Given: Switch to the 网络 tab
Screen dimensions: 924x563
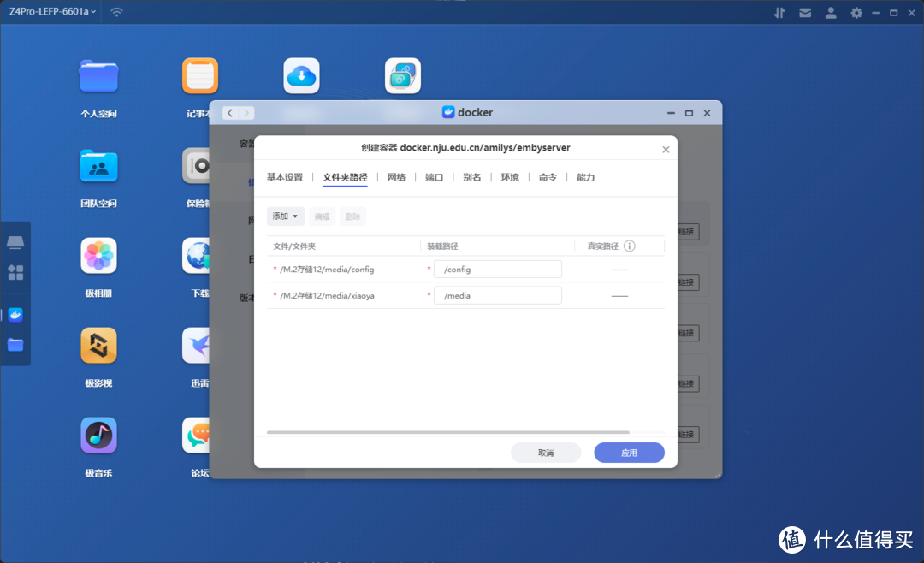Looking at the screenshot, I should [x=396, y=177].
